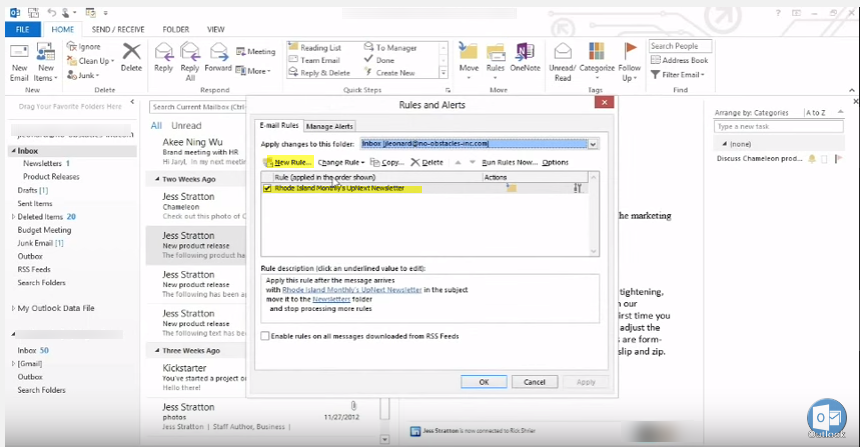
Task: Click Cancel in Rules and Alerts
Action: 534,382
